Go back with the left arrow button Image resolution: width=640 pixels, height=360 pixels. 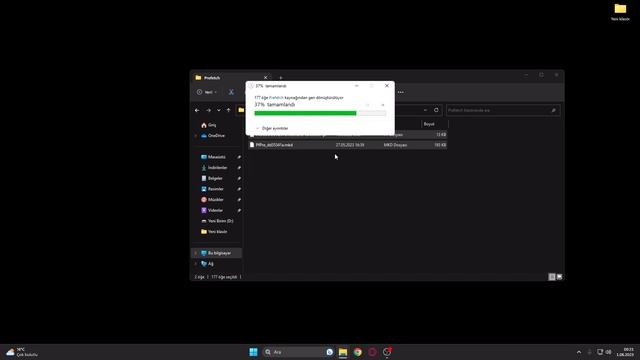(197, 110)
